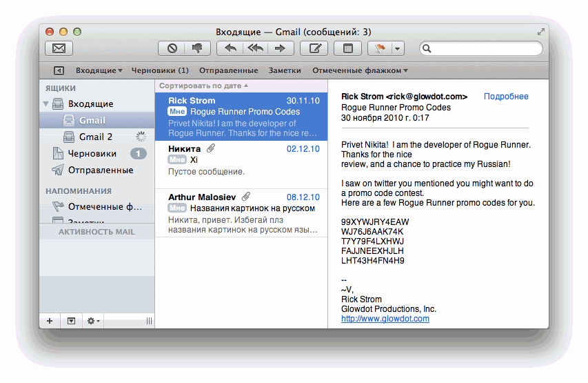588x383 pixels.
Task: Open the Черновики folder in sidebar
Action: click(97, 153)
